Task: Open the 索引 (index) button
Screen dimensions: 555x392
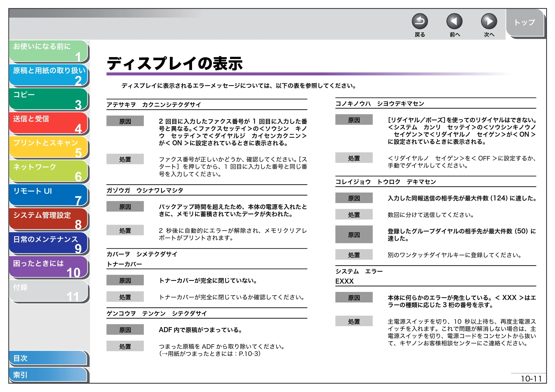Action: [48, 375]
